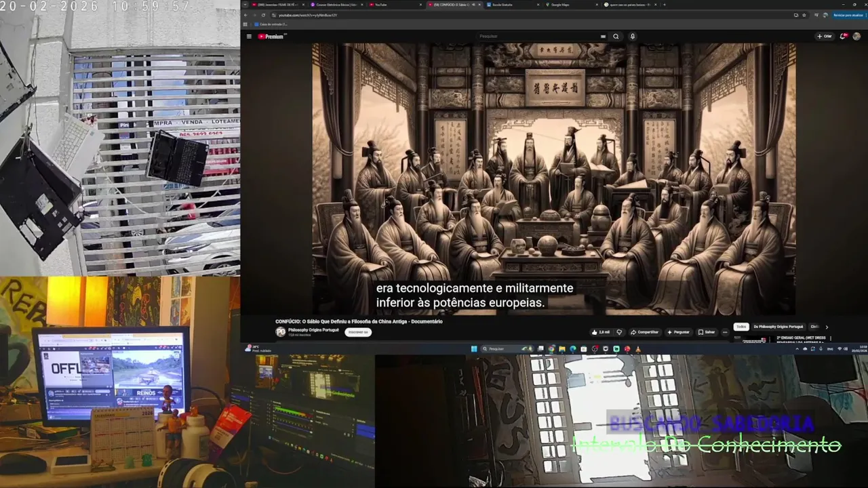Open the ENSAIO GERAL video options three dots
This screenshot has width=868, height=488.
pyautogui.click(x=831, y=338)
